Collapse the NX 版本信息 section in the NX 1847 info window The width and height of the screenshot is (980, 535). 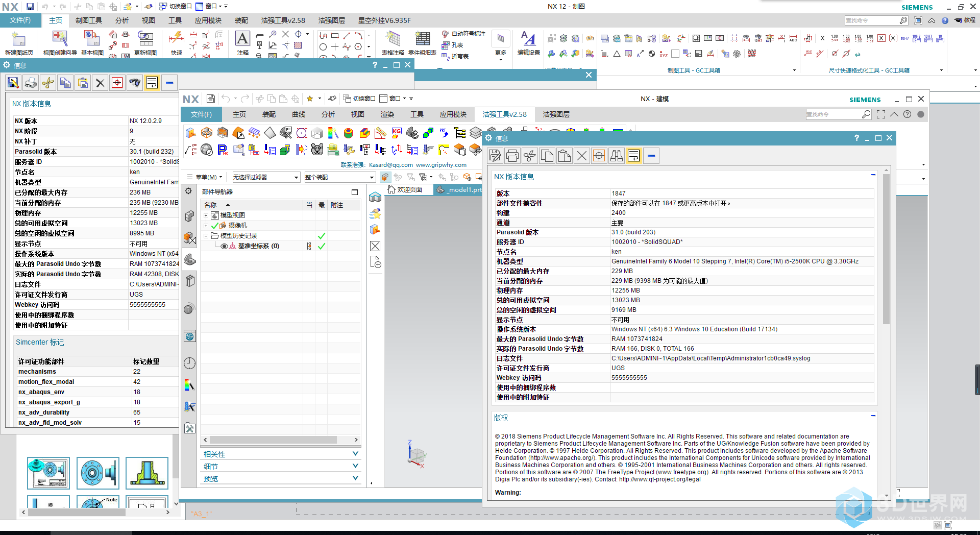(873, 175)
